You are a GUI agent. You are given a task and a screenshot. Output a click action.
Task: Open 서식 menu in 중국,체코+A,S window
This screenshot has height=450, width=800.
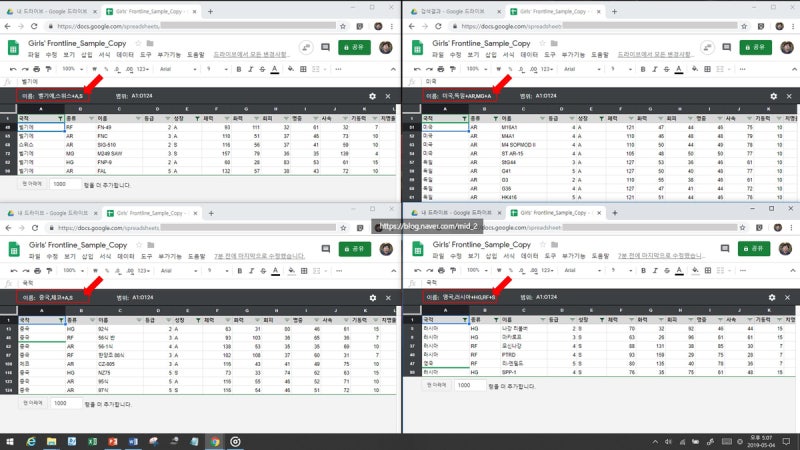[x=105, y=256]
